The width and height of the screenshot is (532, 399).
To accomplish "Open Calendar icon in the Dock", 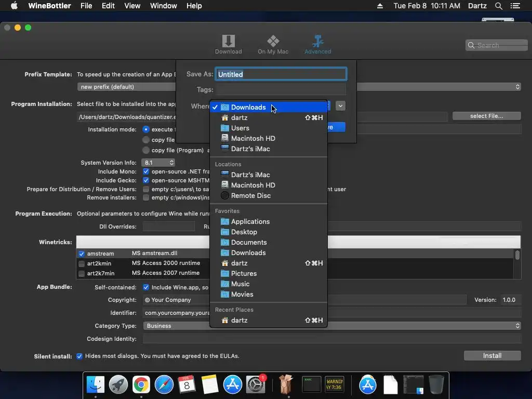I will point(187,385).
